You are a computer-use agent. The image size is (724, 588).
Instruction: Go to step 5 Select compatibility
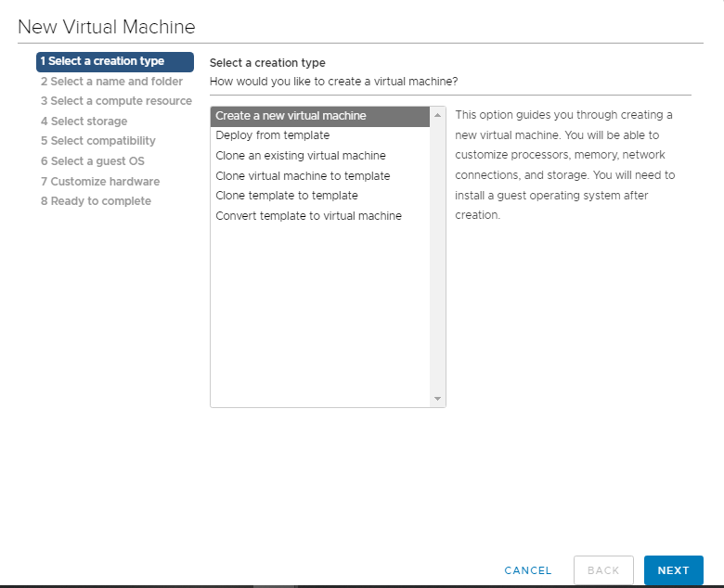coord(97,141)
